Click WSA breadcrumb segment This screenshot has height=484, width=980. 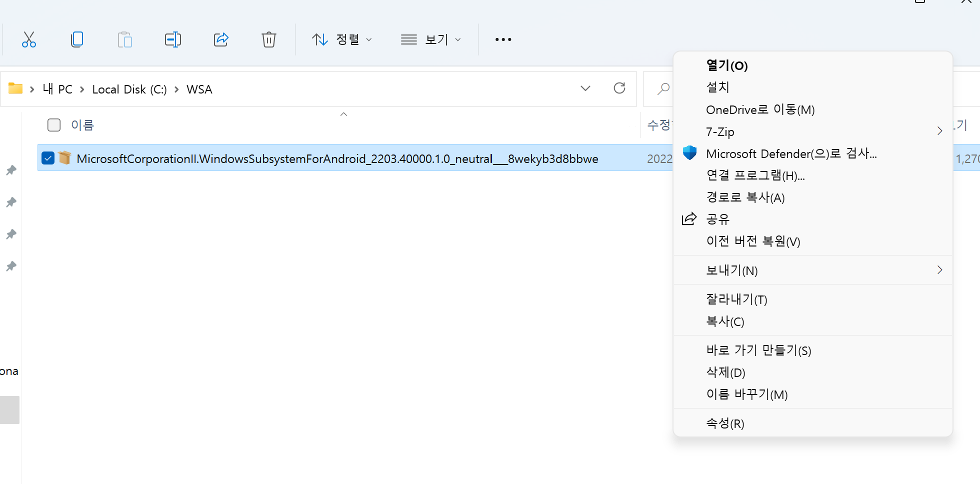coord(199,89)
